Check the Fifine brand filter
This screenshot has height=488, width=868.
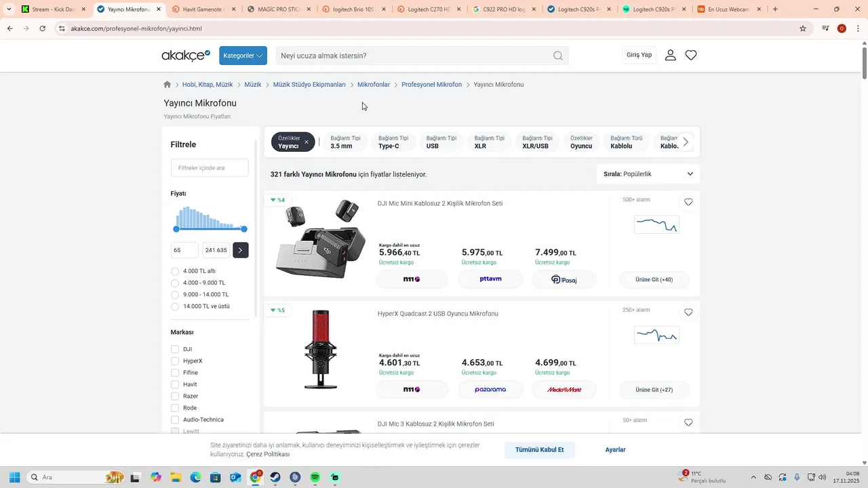pos(175,373)
